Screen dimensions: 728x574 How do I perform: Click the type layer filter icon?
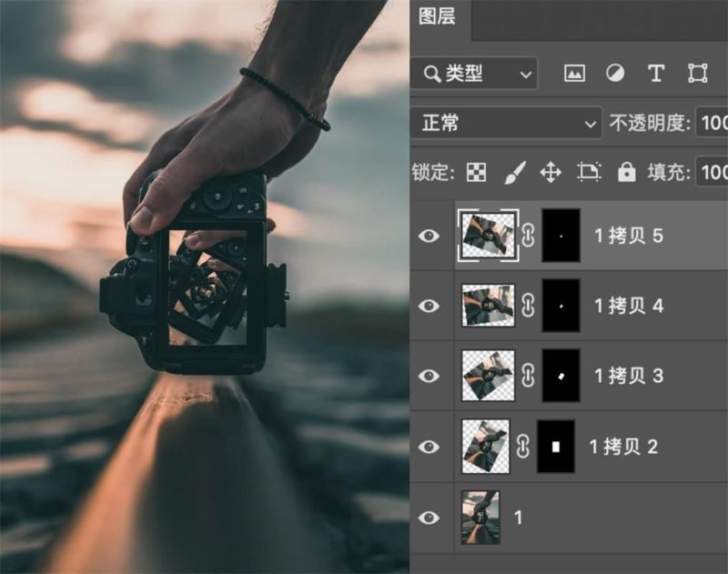tap(655, 74)
